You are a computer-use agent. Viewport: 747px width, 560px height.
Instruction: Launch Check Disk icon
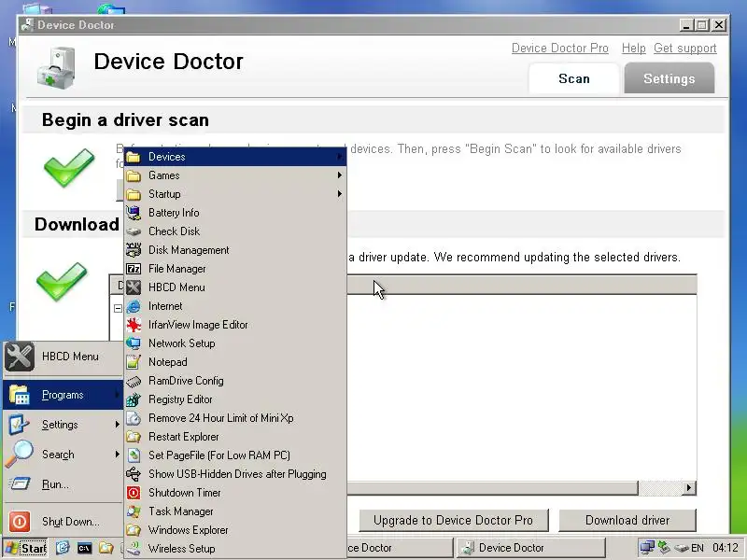pos(134,231)
